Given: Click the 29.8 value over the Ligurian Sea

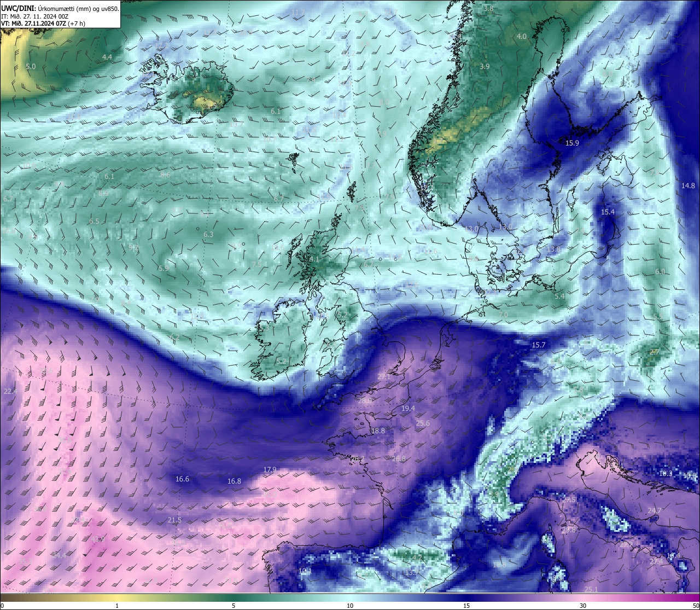Looking at the screenshot, I should [x=569, y=530].
